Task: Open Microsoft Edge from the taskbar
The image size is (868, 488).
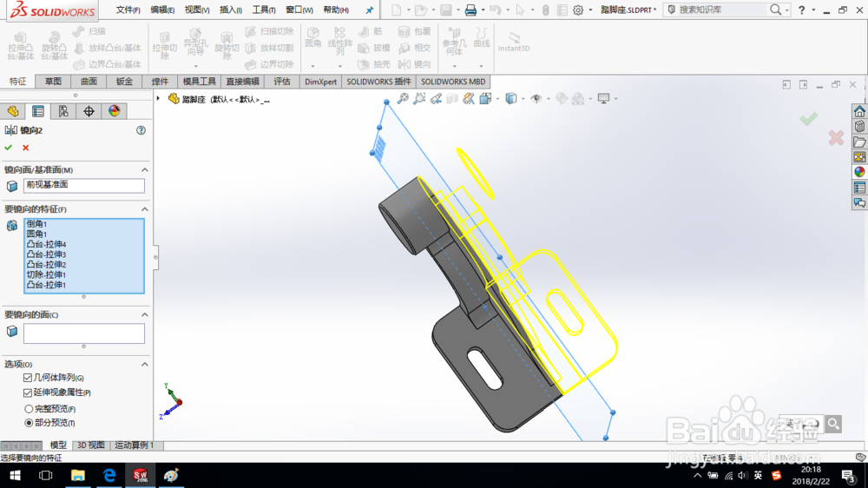Action: (x=109, y=475)
